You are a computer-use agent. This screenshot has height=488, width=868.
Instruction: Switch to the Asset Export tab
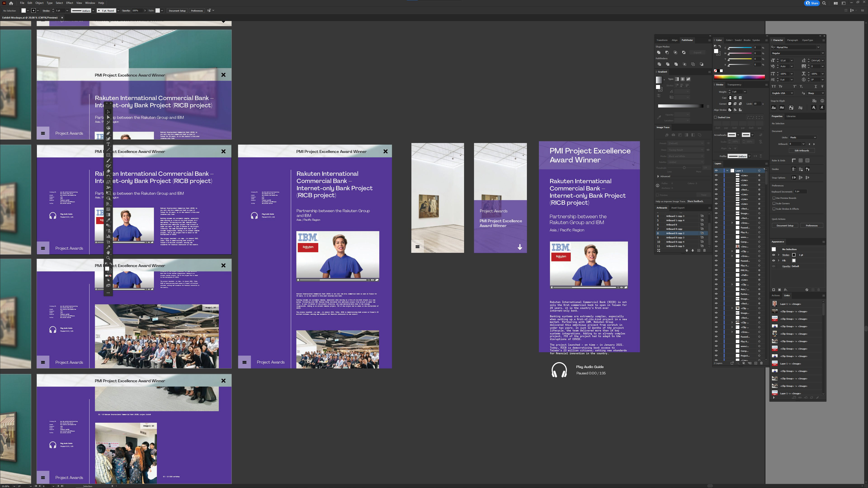(x=678, y=208)
